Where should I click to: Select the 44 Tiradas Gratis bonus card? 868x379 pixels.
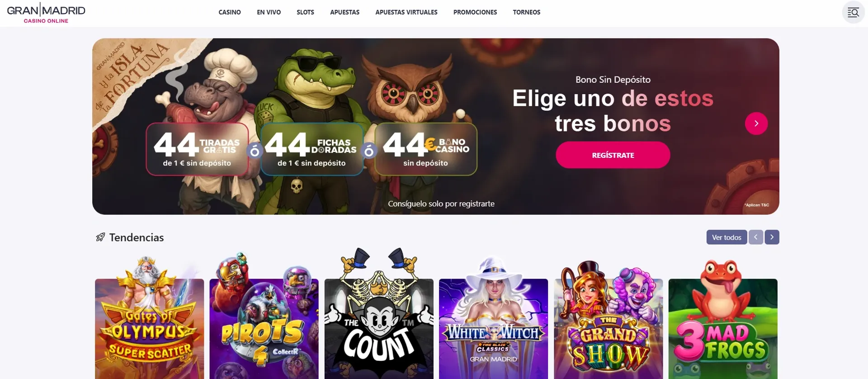point(197,149)
